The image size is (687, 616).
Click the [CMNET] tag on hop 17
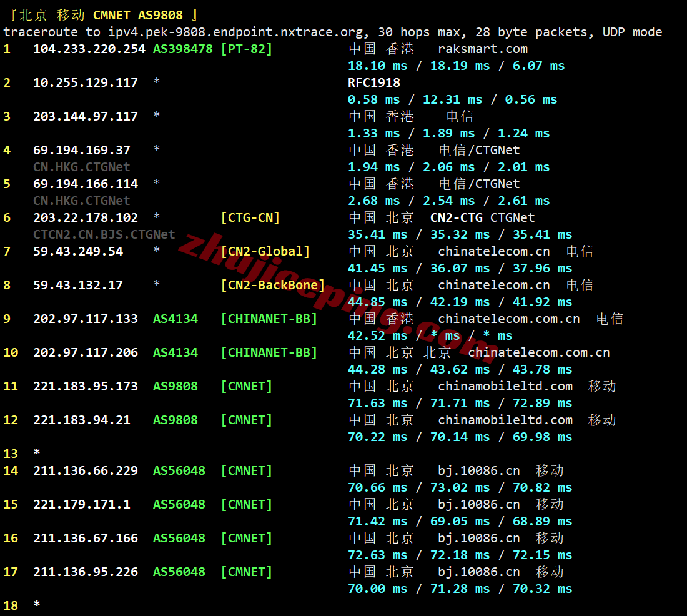pos(247,572)
